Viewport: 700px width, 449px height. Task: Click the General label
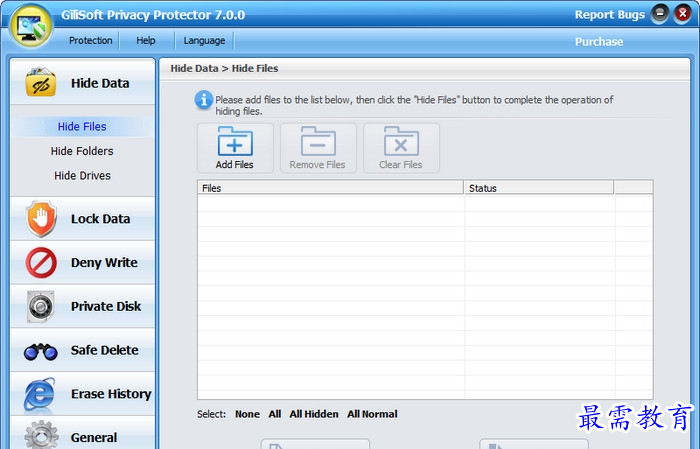(x=94, y=437)
